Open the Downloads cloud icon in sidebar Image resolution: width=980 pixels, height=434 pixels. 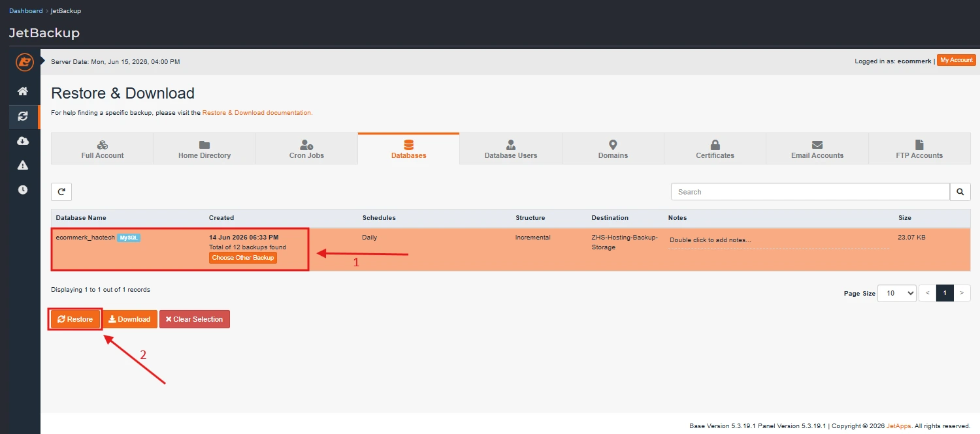pyautogui.click(x=23, y=141)
